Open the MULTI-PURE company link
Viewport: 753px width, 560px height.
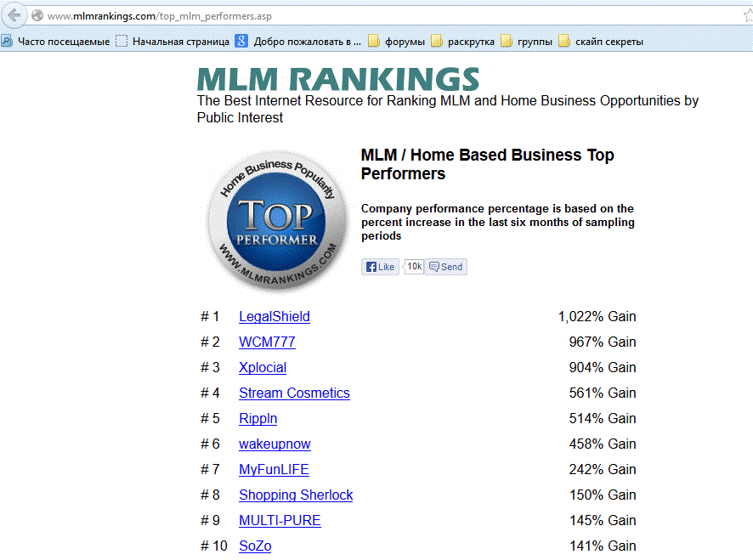pos(280,521)
